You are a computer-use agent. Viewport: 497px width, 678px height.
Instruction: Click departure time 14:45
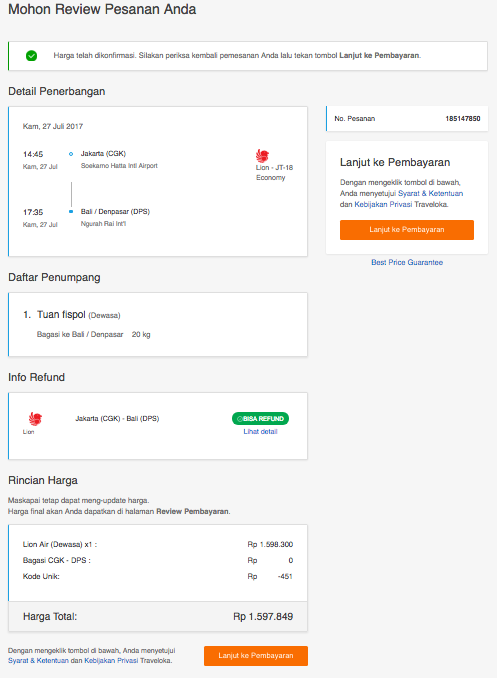pyautogui.click(x=33, y=154)
